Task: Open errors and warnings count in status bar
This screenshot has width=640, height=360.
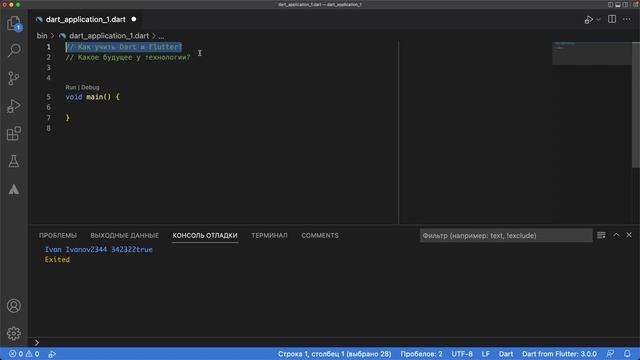Action: coord(24,354)
